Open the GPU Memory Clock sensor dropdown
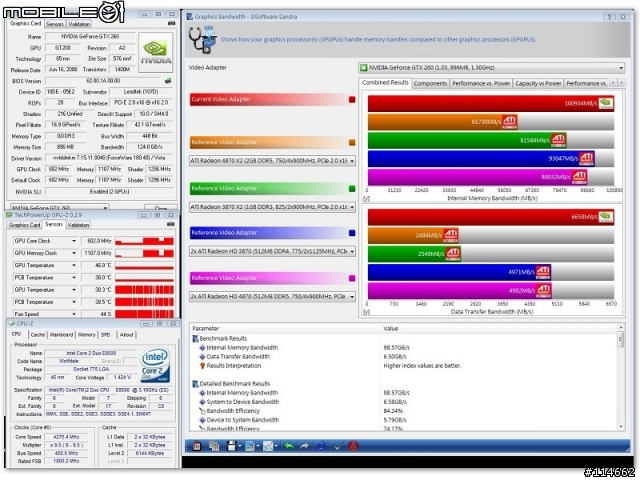640x480 pixels. (74, 253)
